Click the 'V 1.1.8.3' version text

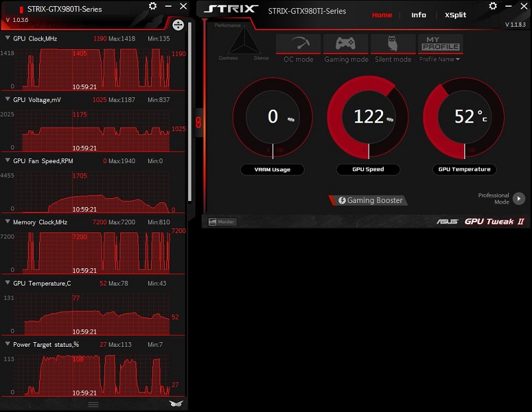pos(515,25)
